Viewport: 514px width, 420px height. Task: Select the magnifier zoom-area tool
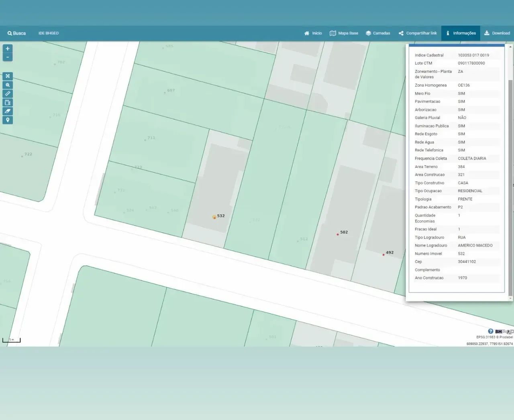point(8,85)
